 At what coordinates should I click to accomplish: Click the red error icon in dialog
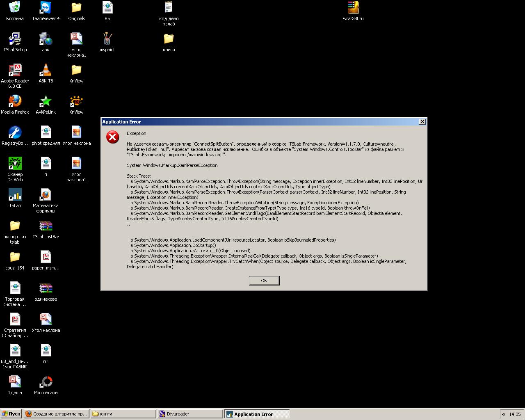112,137
